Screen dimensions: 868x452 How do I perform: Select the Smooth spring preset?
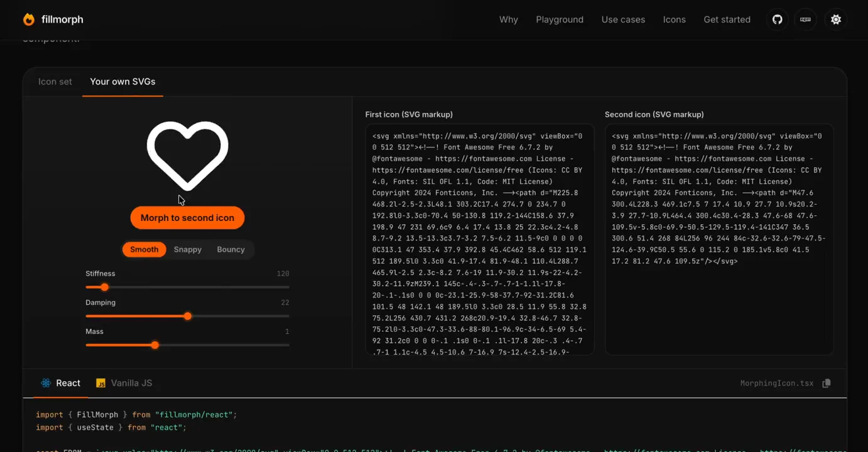point(144,250)
